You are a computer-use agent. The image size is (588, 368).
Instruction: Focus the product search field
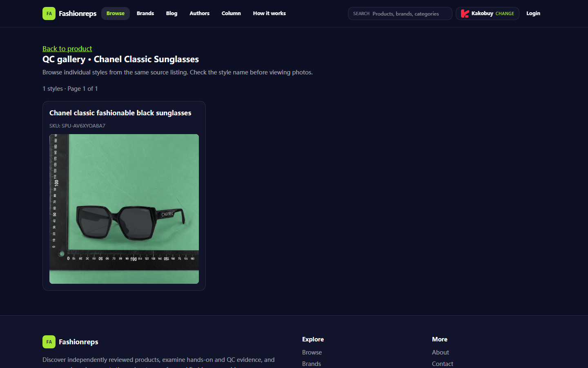[400, 13]
